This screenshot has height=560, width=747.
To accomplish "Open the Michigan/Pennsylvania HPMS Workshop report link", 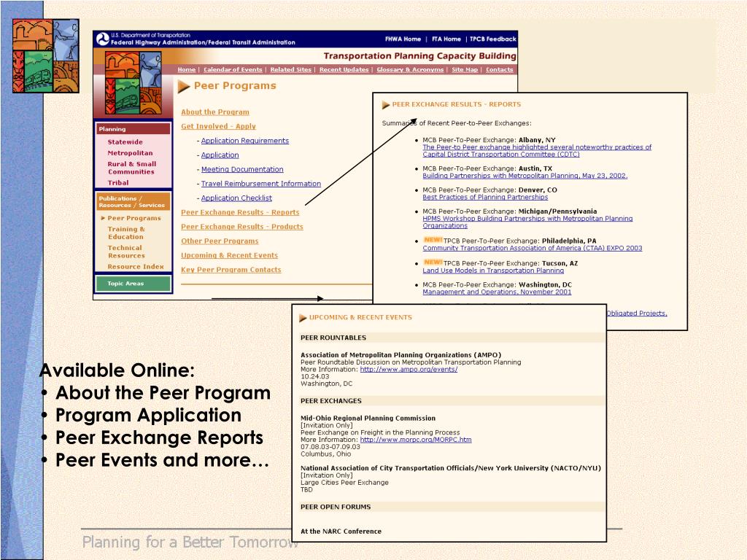I will (527, 222).
